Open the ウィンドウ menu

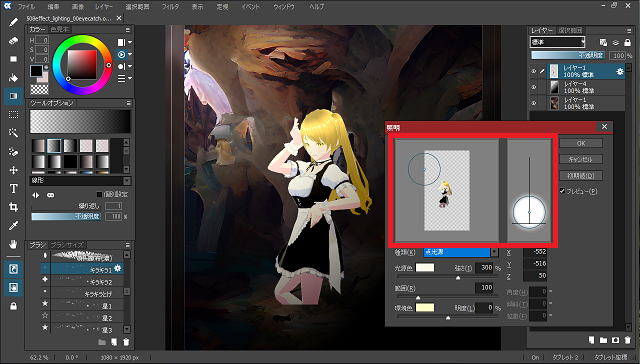284,7
